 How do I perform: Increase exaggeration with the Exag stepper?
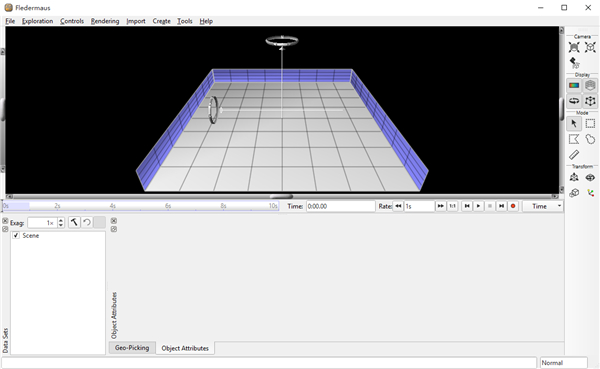pos(61,220)
